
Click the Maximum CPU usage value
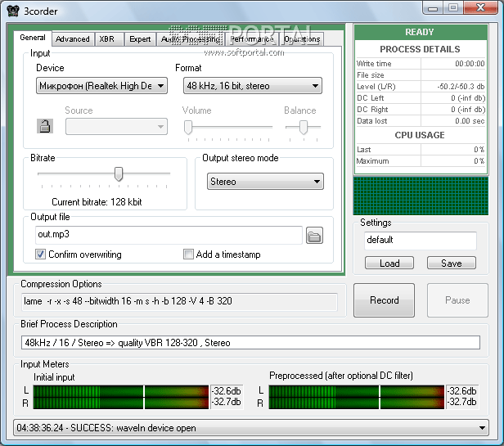point(479,160)
